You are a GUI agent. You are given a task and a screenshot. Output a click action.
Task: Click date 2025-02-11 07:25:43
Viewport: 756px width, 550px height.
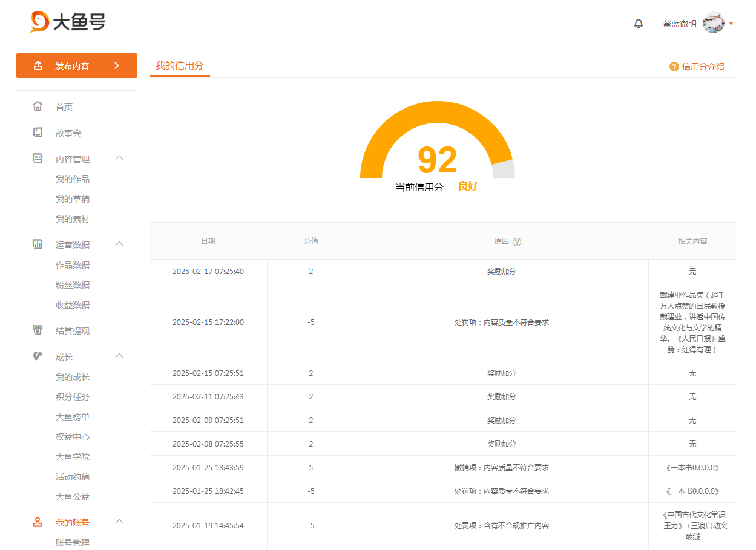click(208, 397)
